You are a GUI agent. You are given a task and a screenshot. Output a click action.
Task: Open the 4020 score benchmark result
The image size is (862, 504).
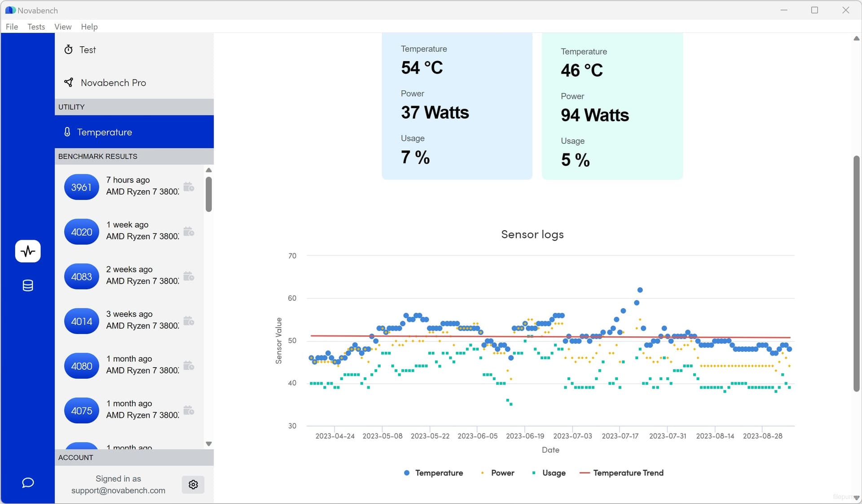click(81, 232)
